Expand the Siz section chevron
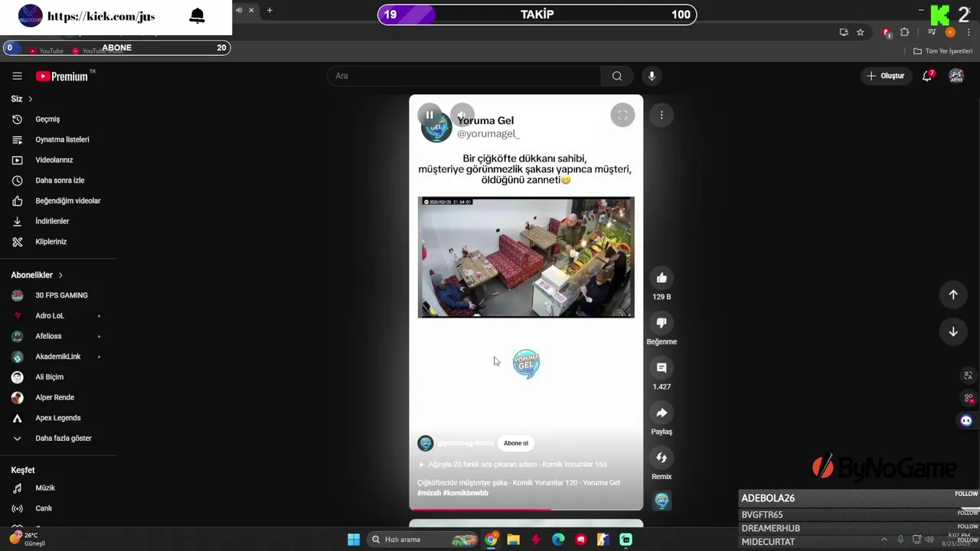The height and width of the screenshot is (551, 980). click(x=31, y=99)
